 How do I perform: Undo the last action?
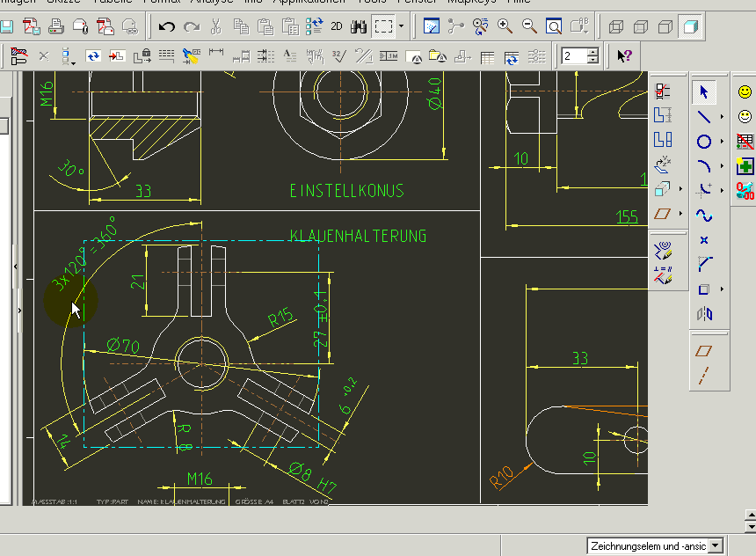167,26
